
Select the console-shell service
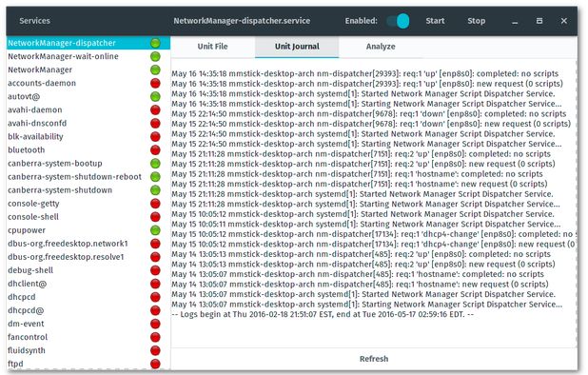[x=88, y=217]
